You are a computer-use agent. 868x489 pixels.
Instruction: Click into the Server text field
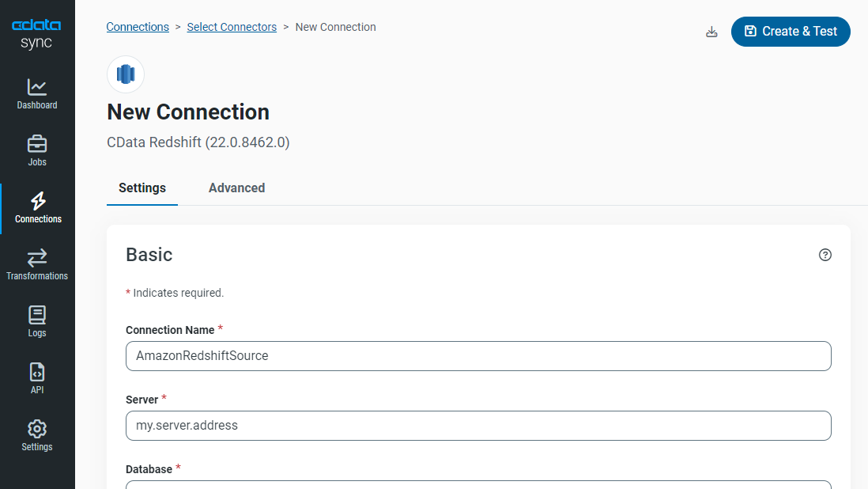point(478,426)
